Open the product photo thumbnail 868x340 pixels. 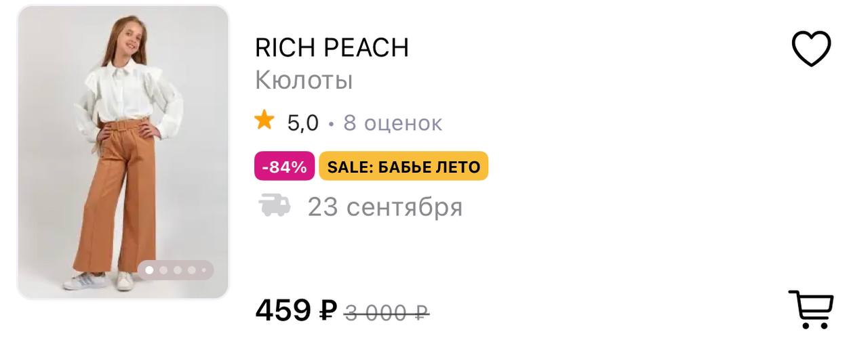click(x=123, y=152)
